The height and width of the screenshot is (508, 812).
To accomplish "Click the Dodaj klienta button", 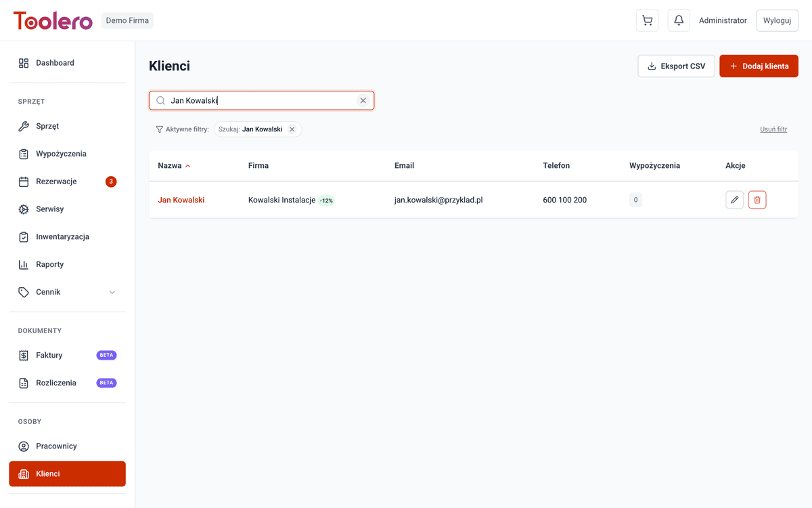I will click(759, 66).
